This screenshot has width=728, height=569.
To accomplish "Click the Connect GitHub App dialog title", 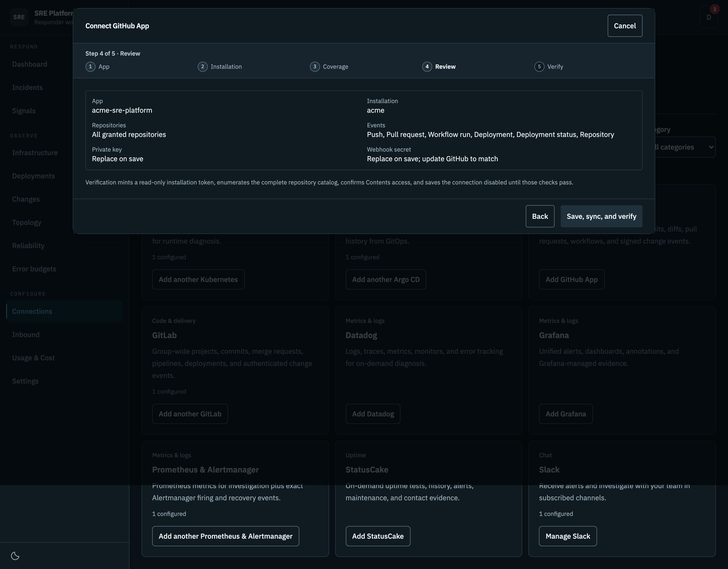I will click(117, 26).
